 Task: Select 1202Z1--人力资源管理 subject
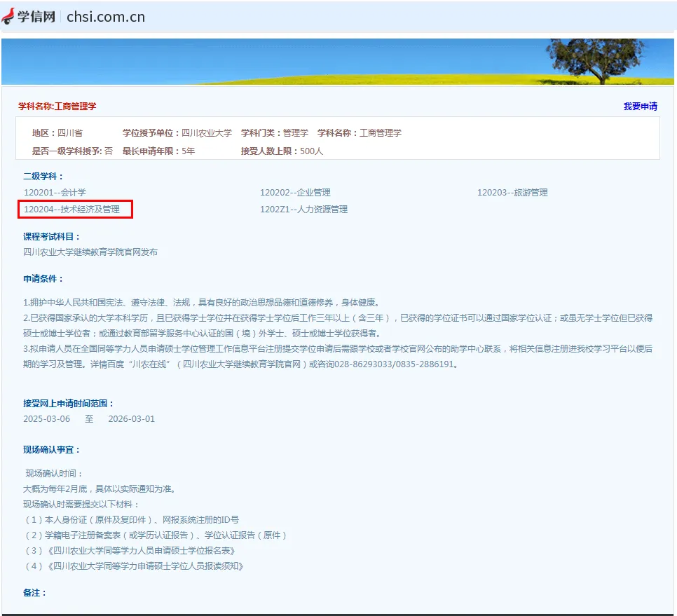(303, 210)
